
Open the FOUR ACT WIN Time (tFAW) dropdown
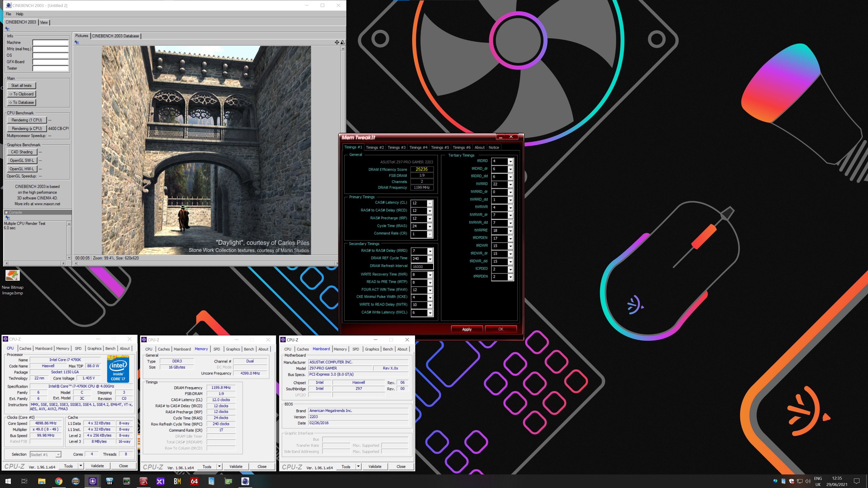coord(430,290)
